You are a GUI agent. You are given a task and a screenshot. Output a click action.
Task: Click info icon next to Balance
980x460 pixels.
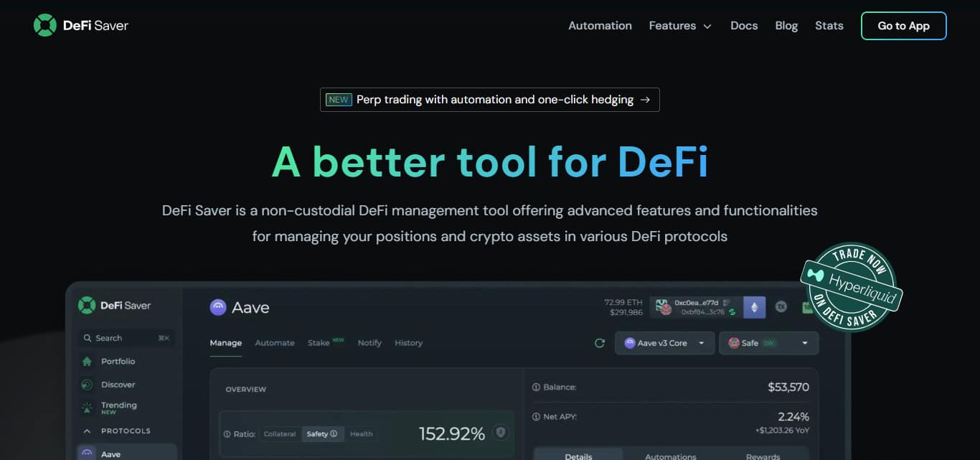(x=536, y=388)
